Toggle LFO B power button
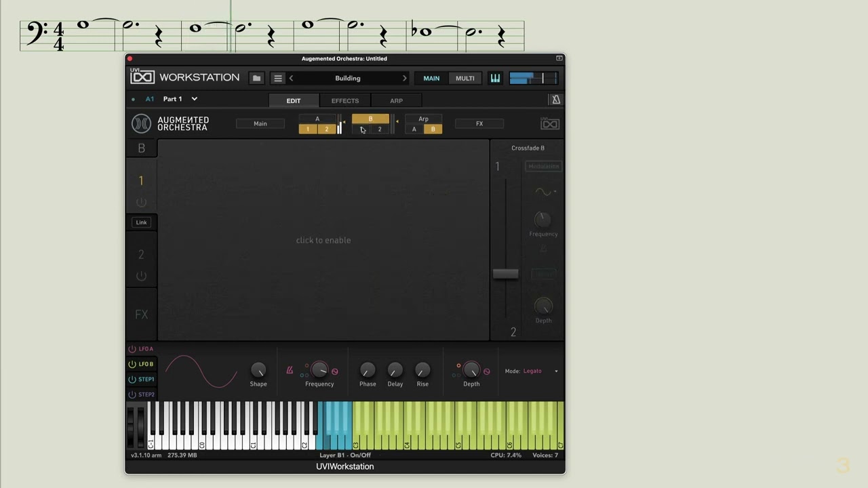This screenshot has height=488, width=868. click(x=132, y=364)
